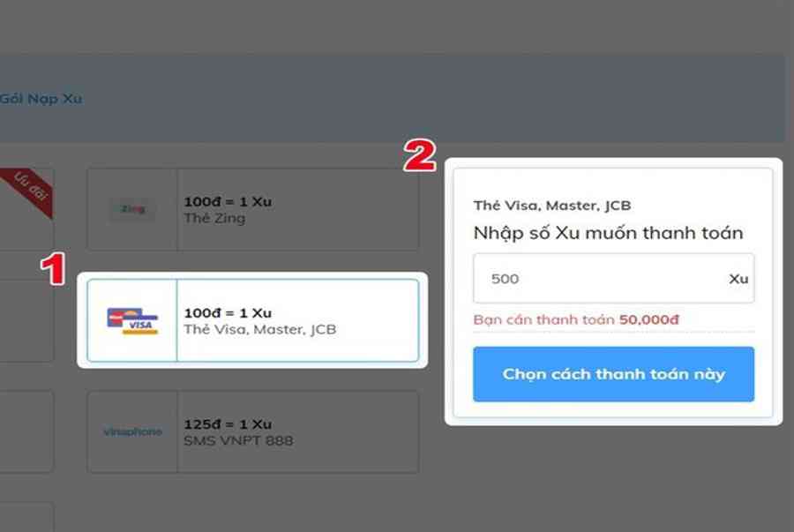Click the Visa Mastercard logo icon
Viewport: 794px width, 532px height.
[x=132, y=321]
